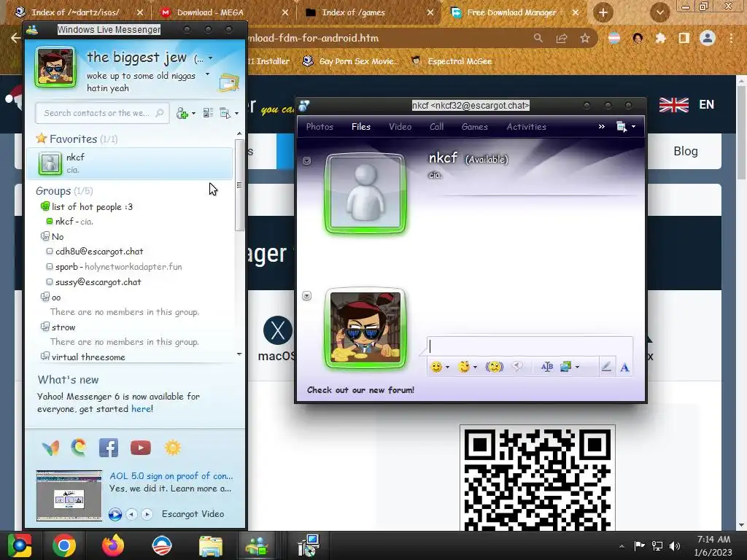Click the AB text rename/spelling icon
Image resolution: width=747 pixels, height=560 pixels.
pyautogui.click(x=547, y=367)
